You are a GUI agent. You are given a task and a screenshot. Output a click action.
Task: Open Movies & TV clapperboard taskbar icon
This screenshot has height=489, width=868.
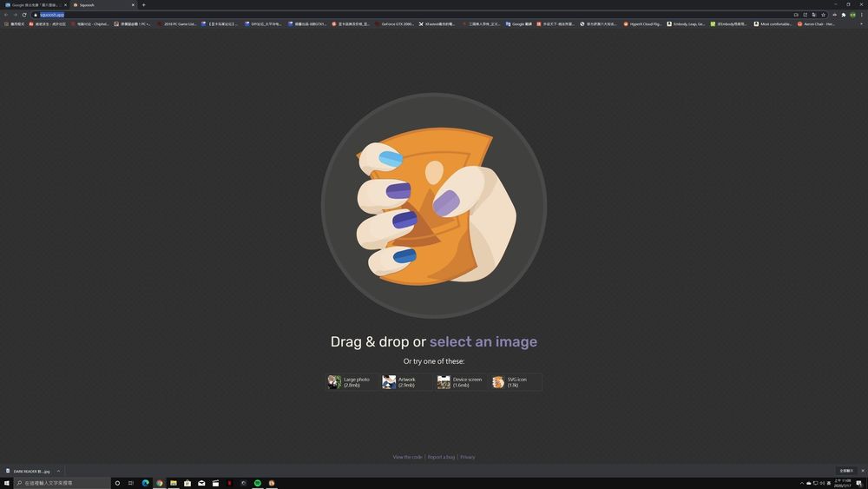[216, 483]
